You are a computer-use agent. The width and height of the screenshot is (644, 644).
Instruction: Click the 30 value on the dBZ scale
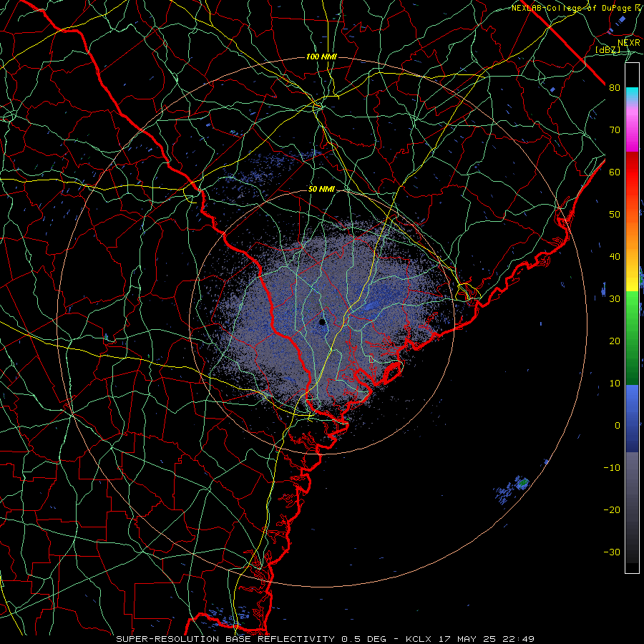[x=615, y=298]
